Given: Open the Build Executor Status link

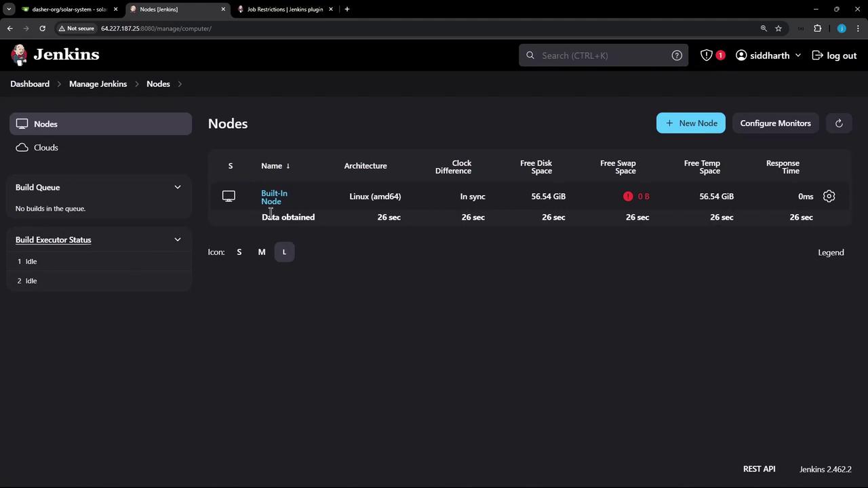Looking at the screenshot, I should [53, 240].
